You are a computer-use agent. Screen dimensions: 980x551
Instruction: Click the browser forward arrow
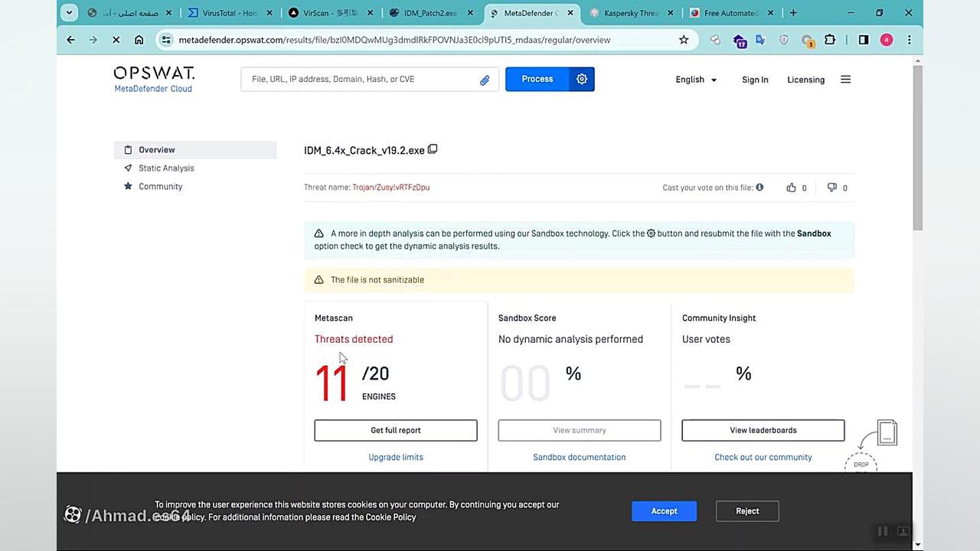click(x=93, y=40)
